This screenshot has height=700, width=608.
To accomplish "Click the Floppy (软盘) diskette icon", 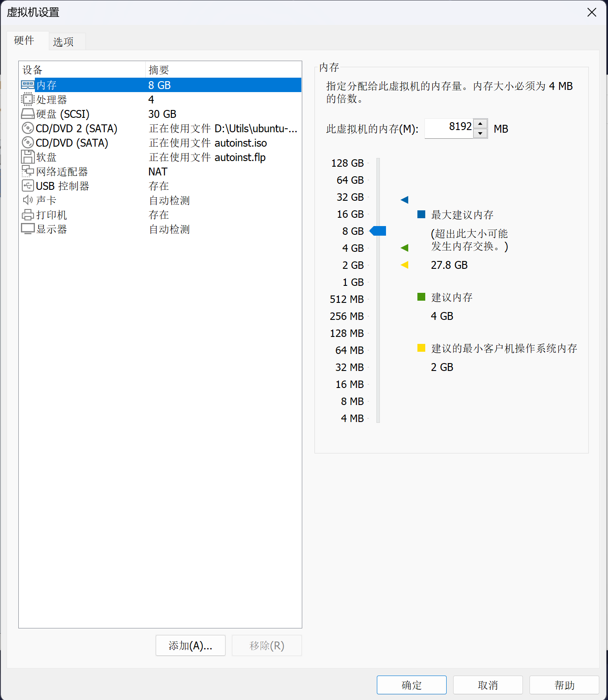I will pyautogui.click(x=28, y=157).
